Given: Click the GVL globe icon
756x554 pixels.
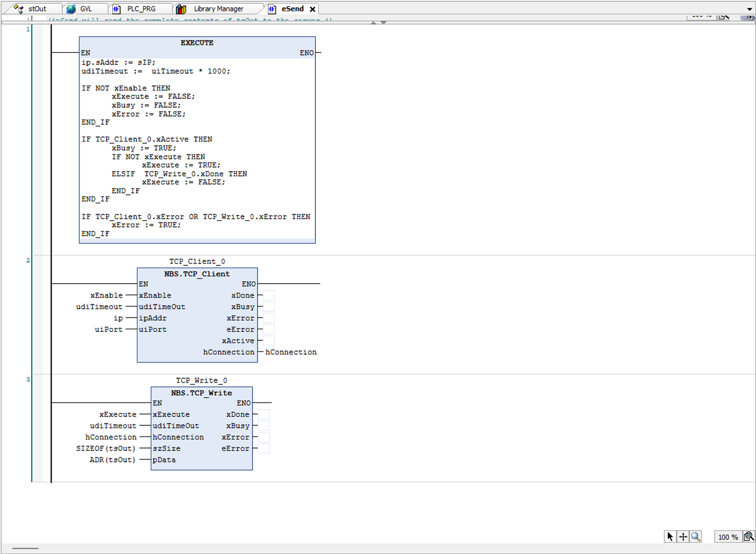Looking at the screenshot, I should click(70, 8).
